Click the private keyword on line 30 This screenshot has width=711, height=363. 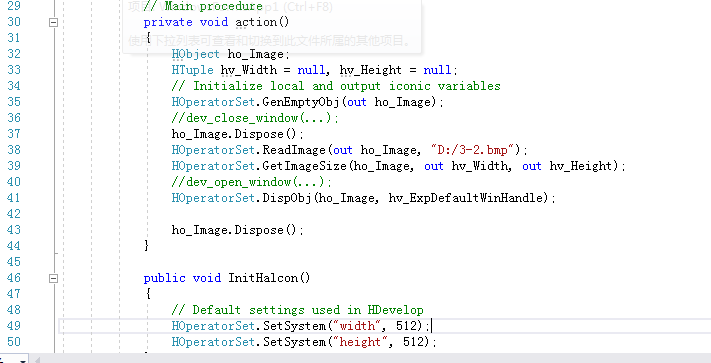coord(168,22)
